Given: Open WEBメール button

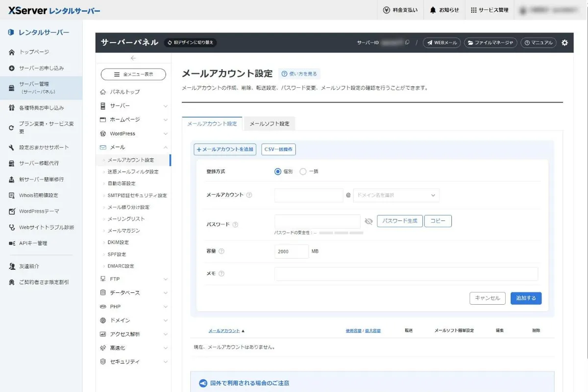Looking at the screenshot, I should click(x=441, y=43).
